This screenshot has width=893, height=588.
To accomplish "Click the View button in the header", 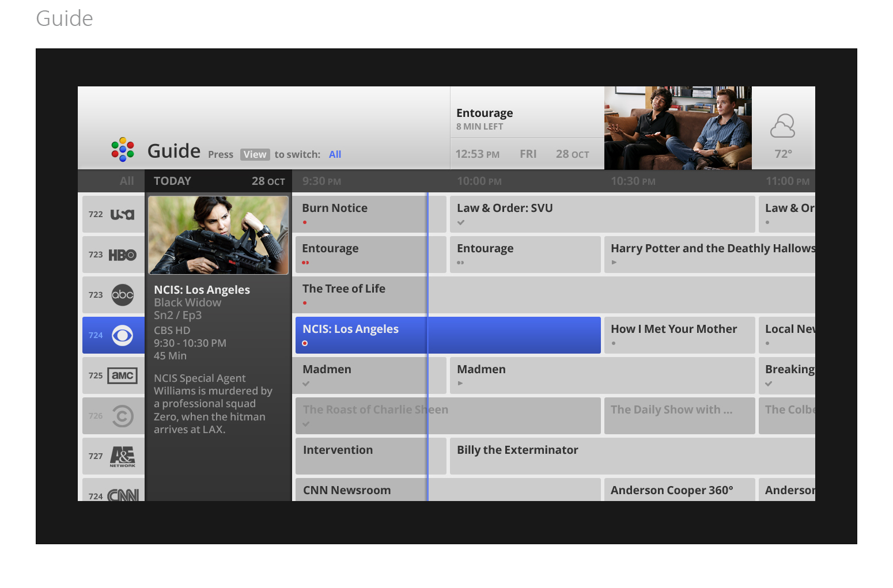I will tap(255, 154).
